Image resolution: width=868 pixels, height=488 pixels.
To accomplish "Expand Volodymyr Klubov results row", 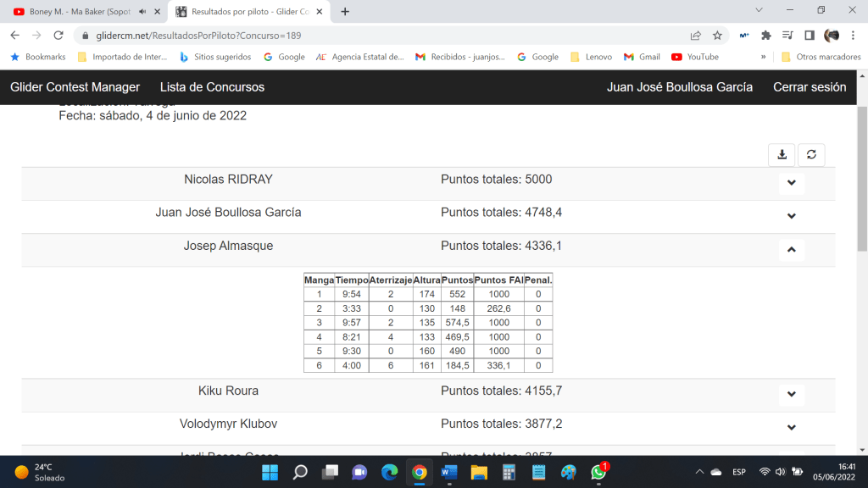I will pyautogui.click(x=791, y=427).
